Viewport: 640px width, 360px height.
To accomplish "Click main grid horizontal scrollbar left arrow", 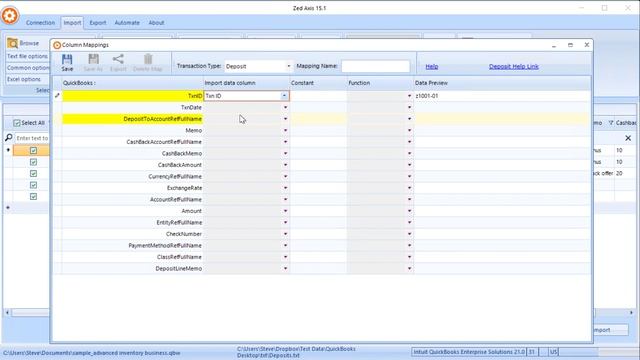I will [7, 313].
